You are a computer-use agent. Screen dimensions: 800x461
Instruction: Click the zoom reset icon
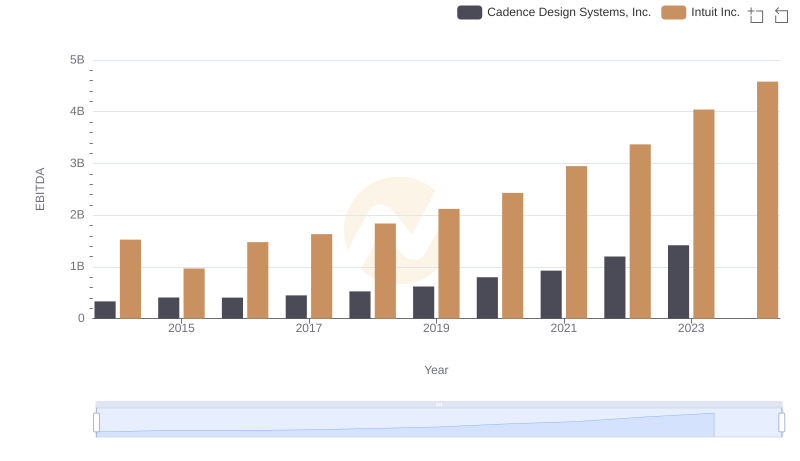pos(781,15)
